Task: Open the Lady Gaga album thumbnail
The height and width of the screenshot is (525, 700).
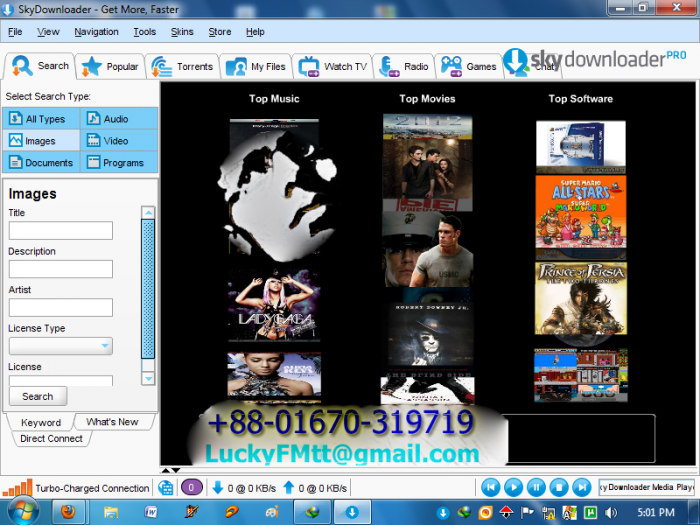Action: coord(274,304)
